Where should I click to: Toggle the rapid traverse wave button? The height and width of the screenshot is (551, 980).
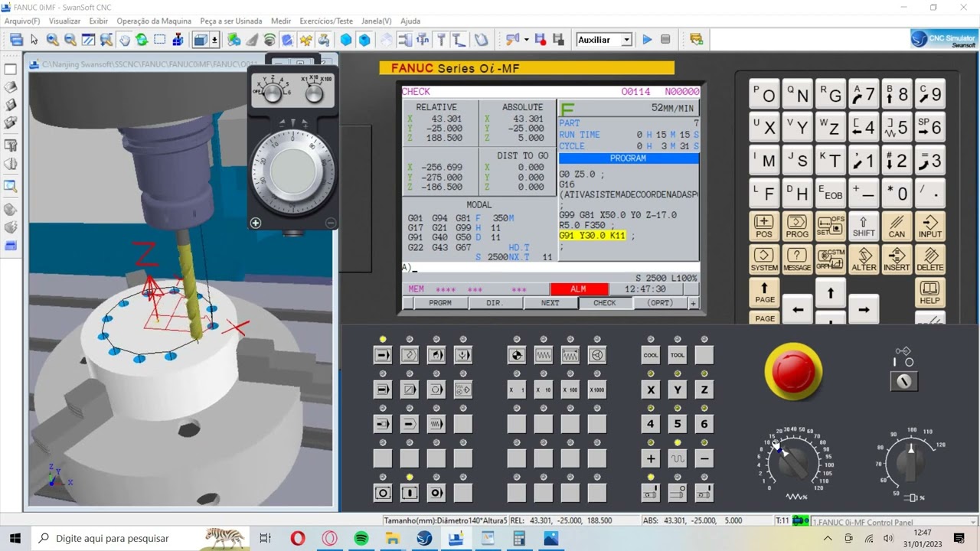tap(678, 458)
